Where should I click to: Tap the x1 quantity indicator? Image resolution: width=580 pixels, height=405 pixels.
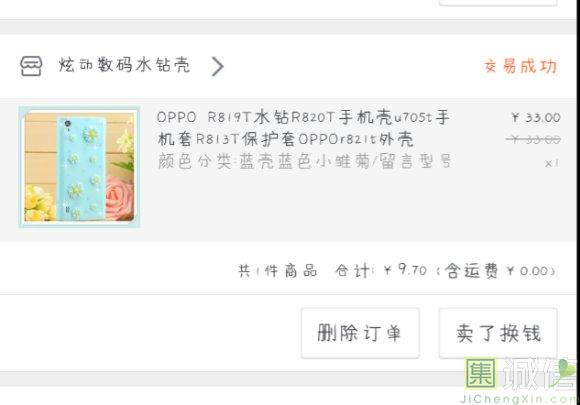(552, 163)
